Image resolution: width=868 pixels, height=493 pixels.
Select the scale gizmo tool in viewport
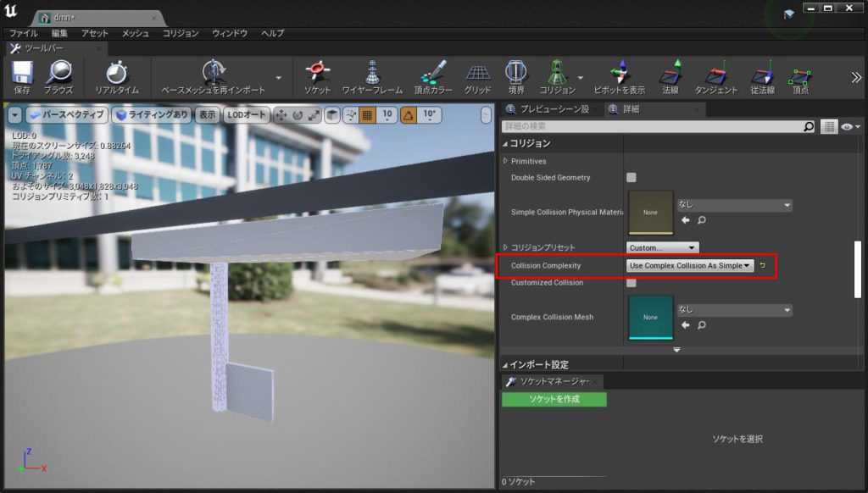coord(314,115)
